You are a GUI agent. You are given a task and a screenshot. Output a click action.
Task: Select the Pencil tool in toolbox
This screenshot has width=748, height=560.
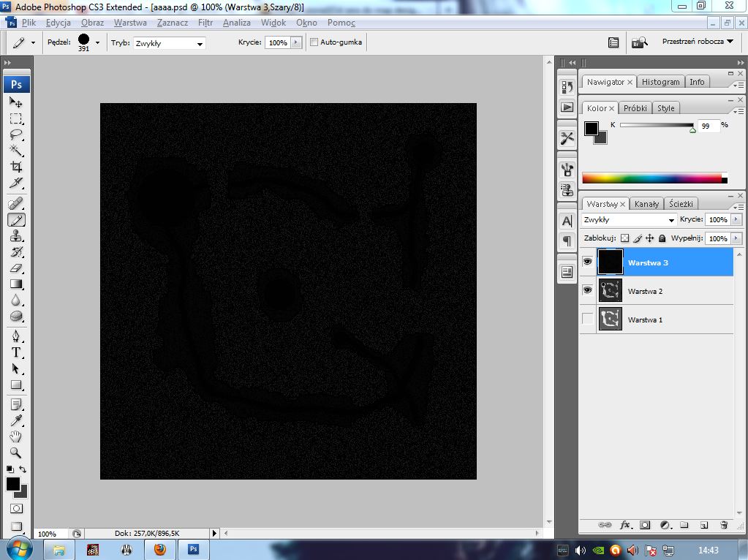(16, 220)
